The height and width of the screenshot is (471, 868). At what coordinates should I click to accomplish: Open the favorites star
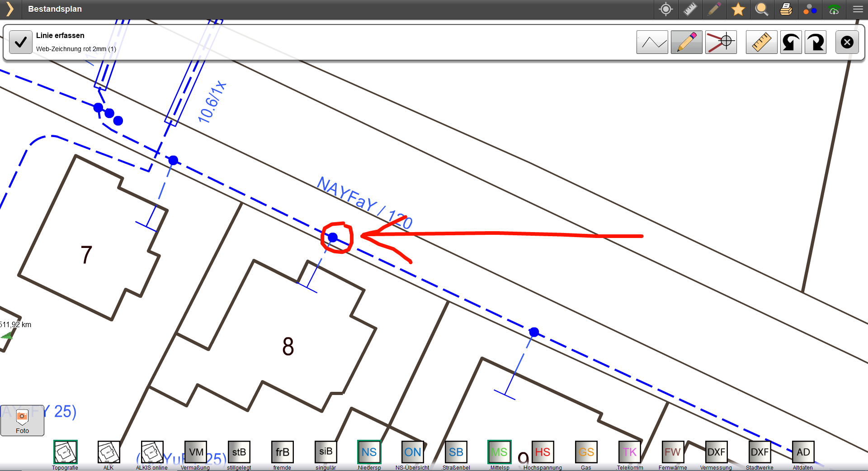(738, 9)
